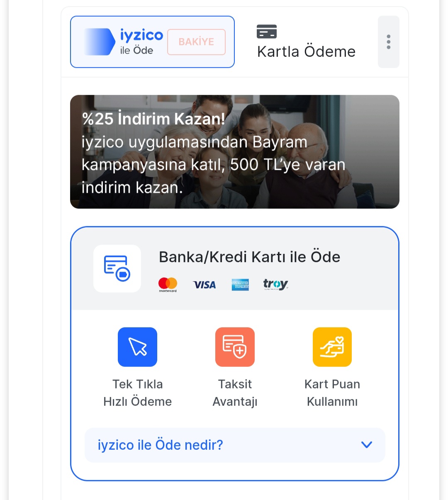Click the orange Taksit Avantajı icon

click(x=235, y=347)
